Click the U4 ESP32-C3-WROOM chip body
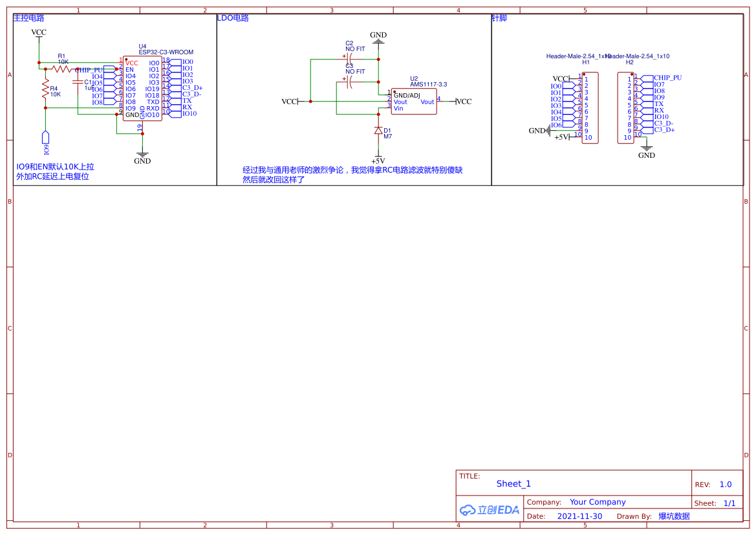Viewport: 756px width, 535px height. click(x=142, y=88)
